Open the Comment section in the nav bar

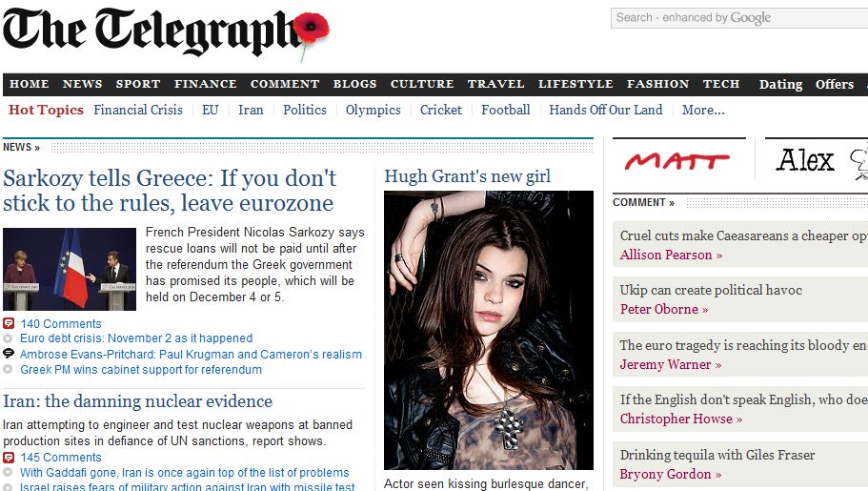[285, 84]
